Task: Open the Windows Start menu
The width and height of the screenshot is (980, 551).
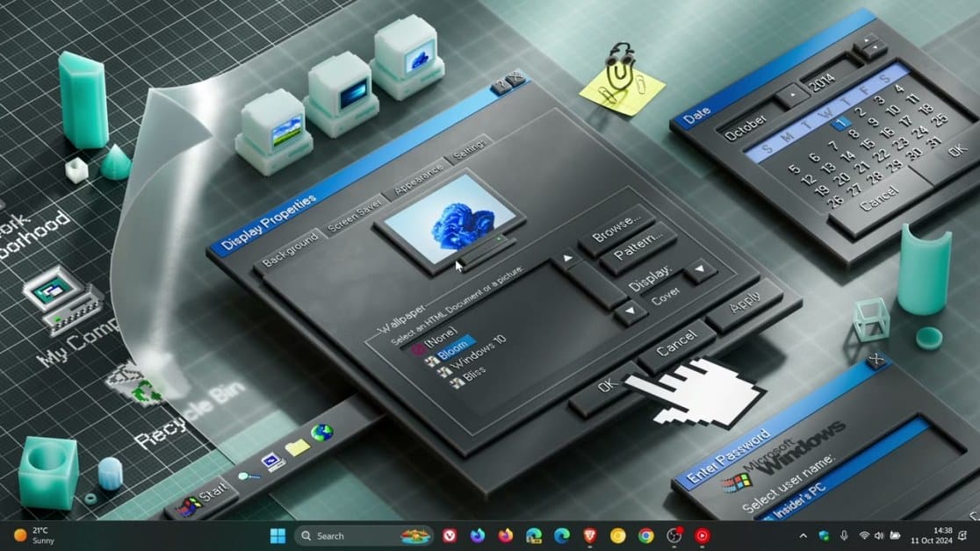Action: click(277, 535)
